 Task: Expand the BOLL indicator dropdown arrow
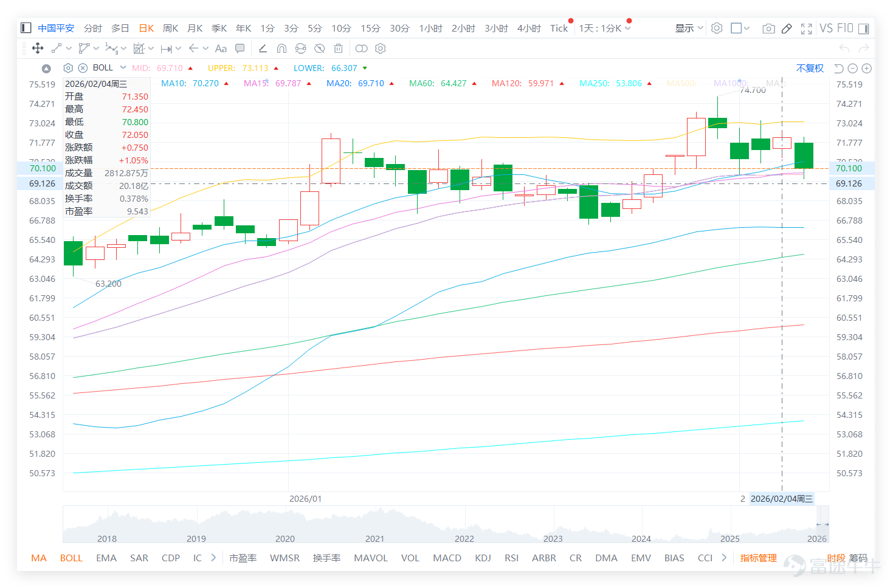(x=123, y=67)
